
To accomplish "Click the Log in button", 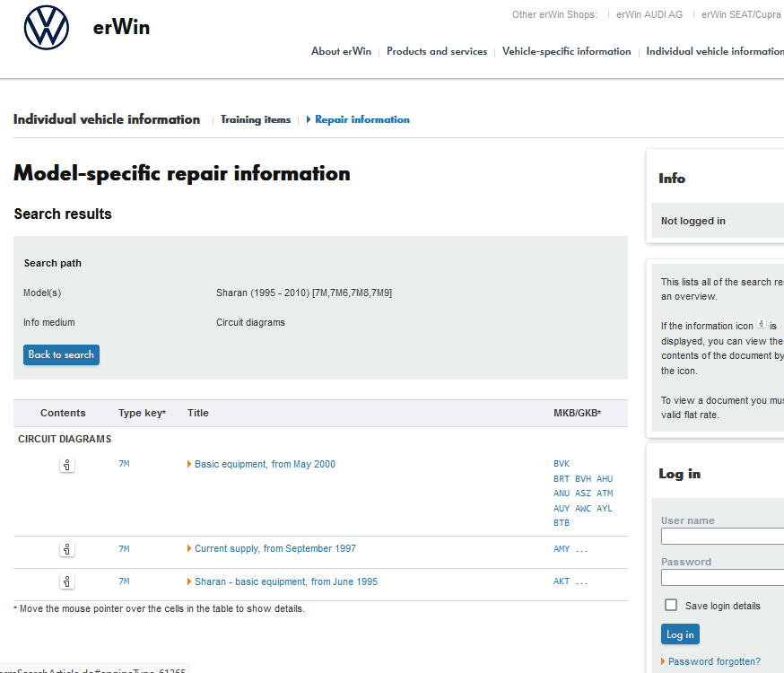I will 680,634.
